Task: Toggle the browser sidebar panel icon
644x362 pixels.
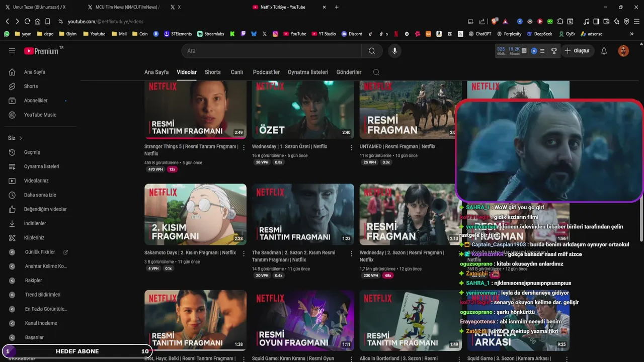Action: 596,22
